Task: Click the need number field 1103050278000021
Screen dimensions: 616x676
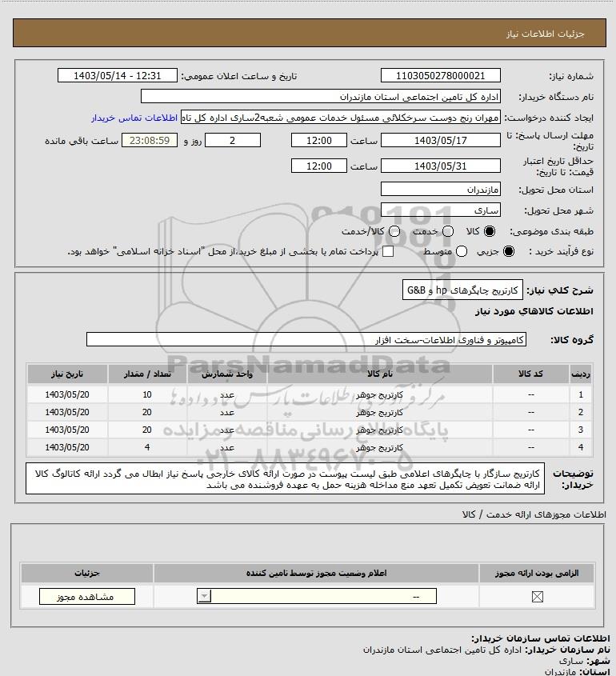Action: [x=441, y=76]
